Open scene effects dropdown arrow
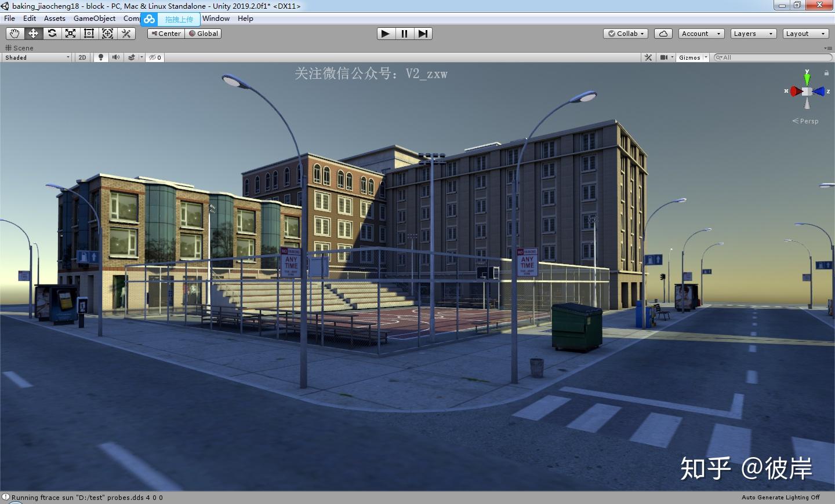 (x=141, y=57)
